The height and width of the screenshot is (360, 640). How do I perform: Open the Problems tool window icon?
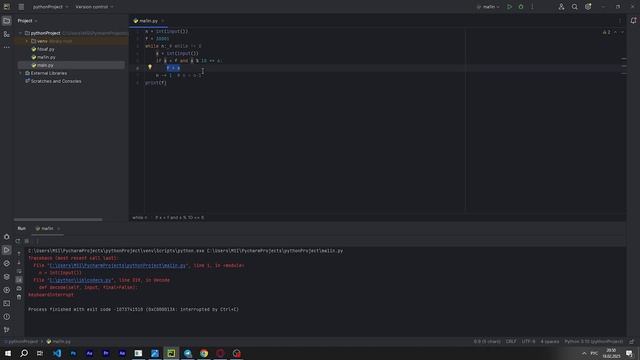pyautogui.click(x=7, y=317)
